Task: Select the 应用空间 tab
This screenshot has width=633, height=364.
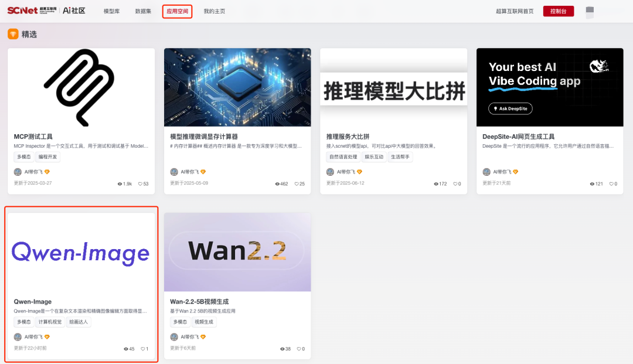Action: pos(177,11)
